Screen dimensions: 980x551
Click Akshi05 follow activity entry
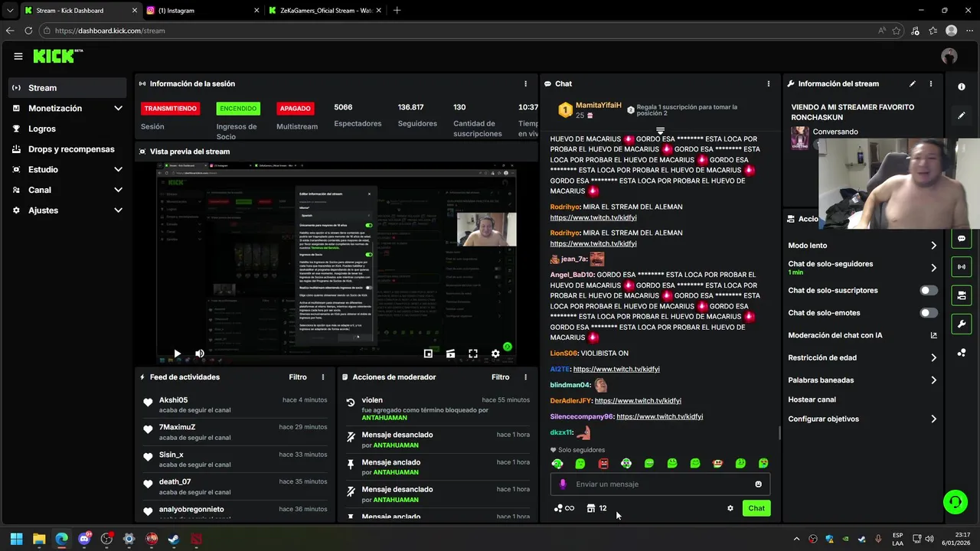pyautogui.click(x=235, y=405)
